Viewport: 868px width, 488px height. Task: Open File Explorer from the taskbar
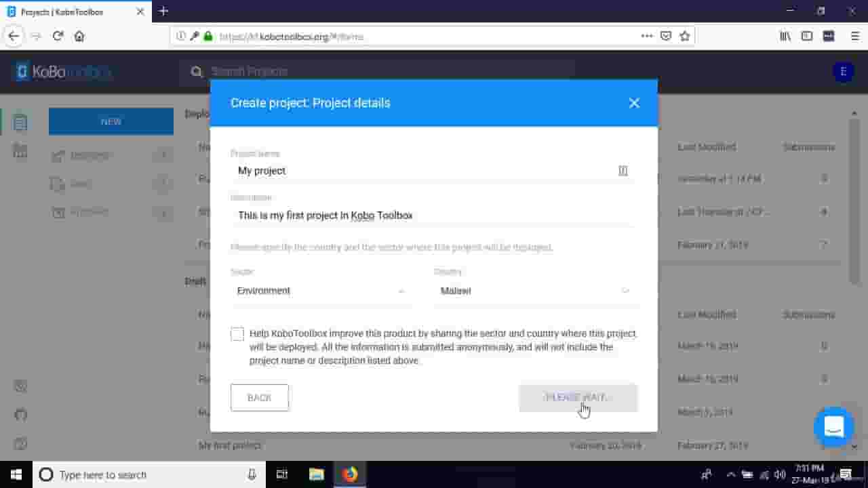(317, 474)
